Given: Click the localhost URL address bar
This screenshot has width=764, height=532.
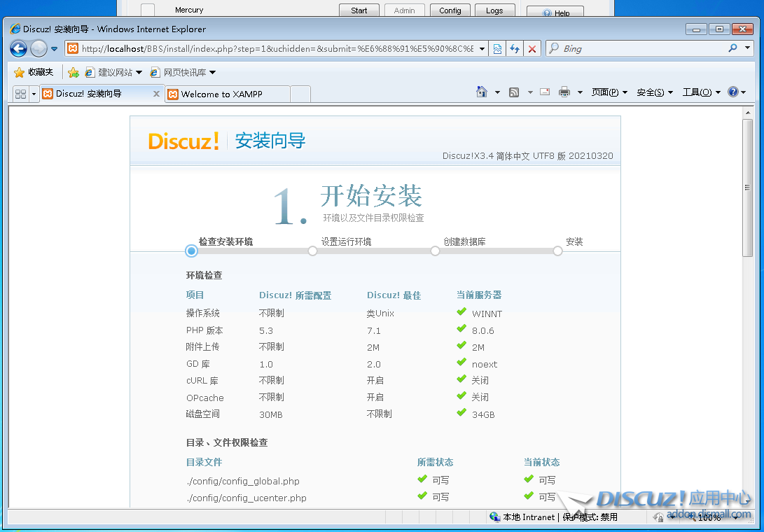Looking at the screenshot, I should coord(277,49).
